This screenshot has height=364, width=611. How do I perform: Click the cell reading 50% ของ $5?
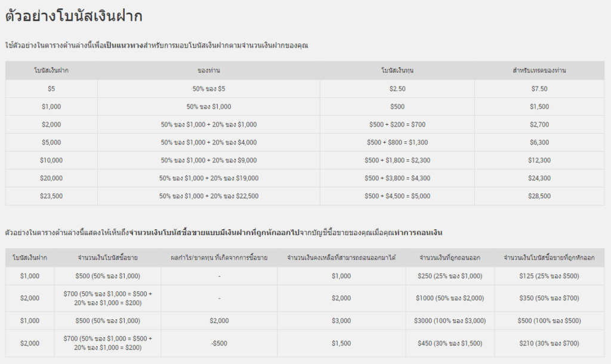tap(208, 89)
